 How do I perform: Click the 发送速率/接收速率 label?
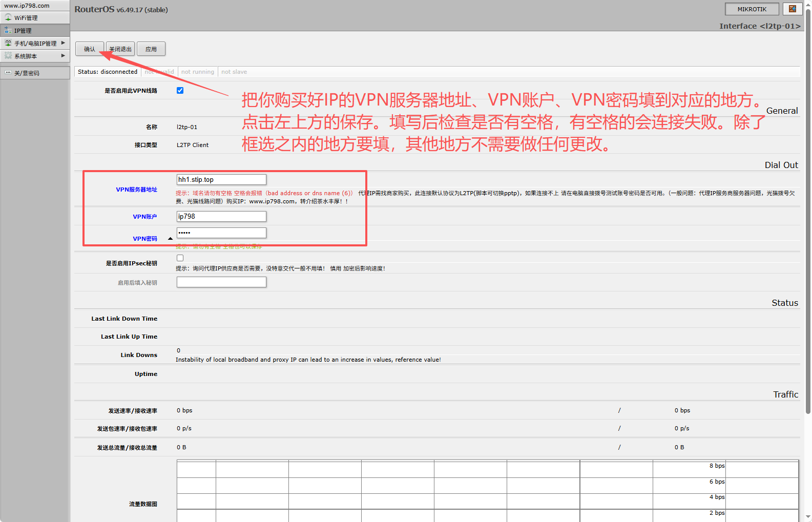[x=133, y=411]
